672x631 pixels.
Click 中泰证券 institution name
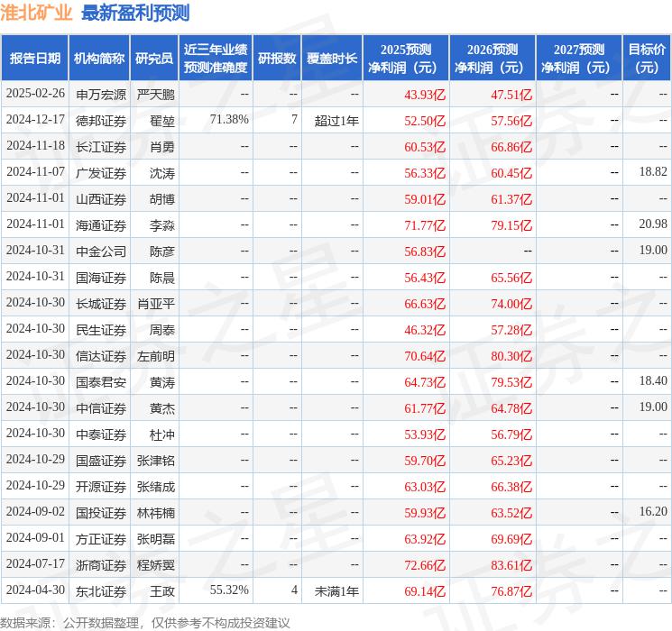pyautogui.click(x=101, y=434)
